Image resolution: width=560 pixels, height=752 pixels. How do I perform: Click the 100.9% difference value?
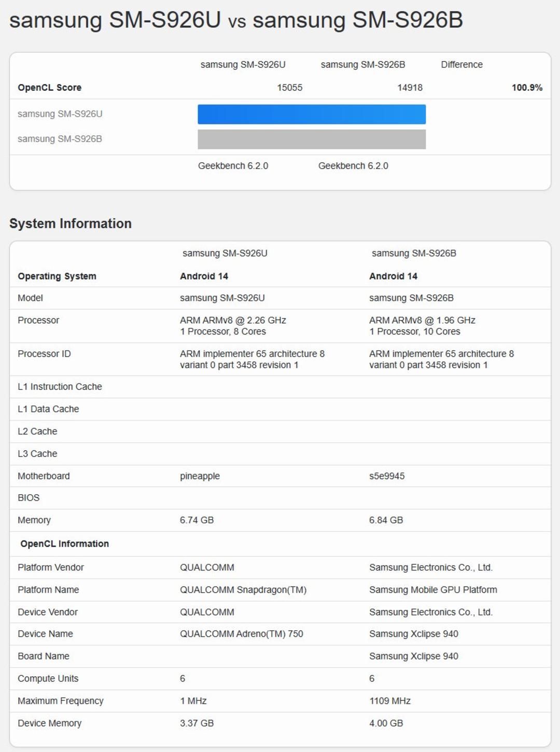[x=527, y=88]
